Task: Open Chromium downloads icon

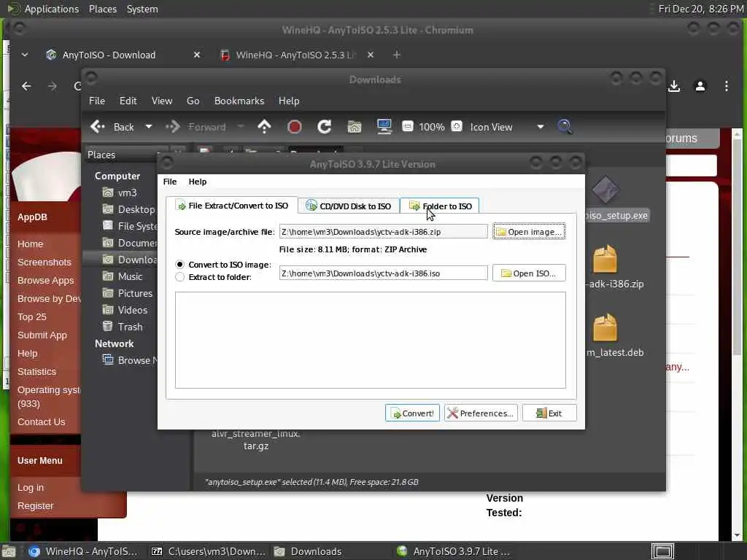Action: pyautogui.click(x=673, y=86)
